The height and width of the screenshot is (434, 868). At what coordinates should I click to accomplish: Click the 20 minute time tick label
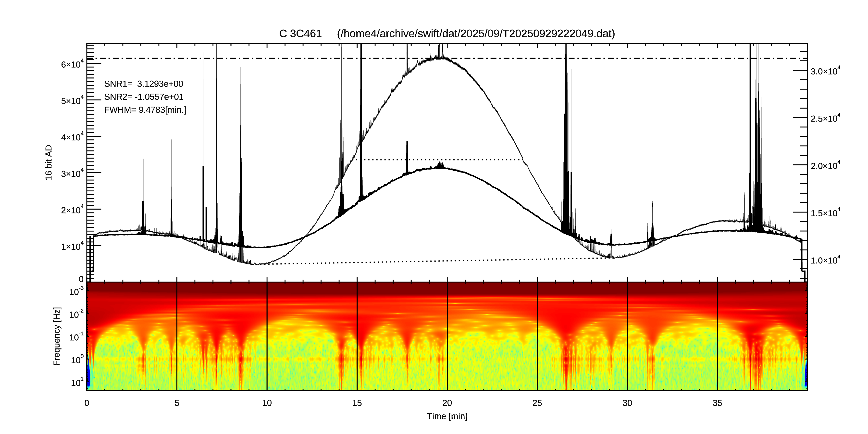447,403
